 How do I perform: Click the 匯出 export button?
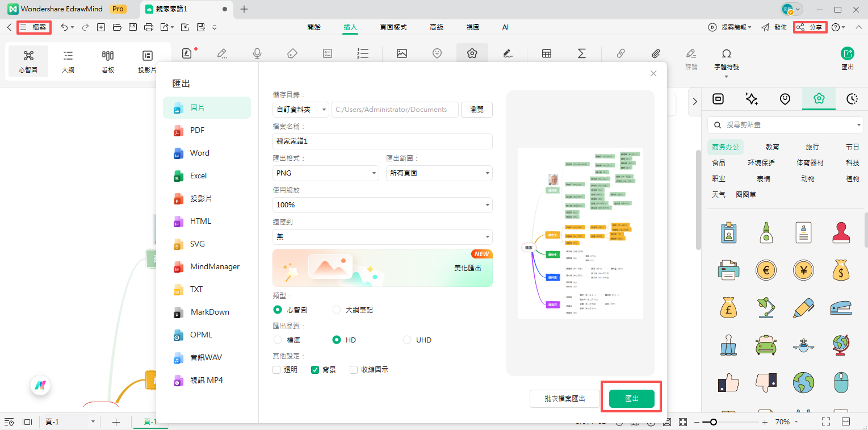click(x=631, y=398)
